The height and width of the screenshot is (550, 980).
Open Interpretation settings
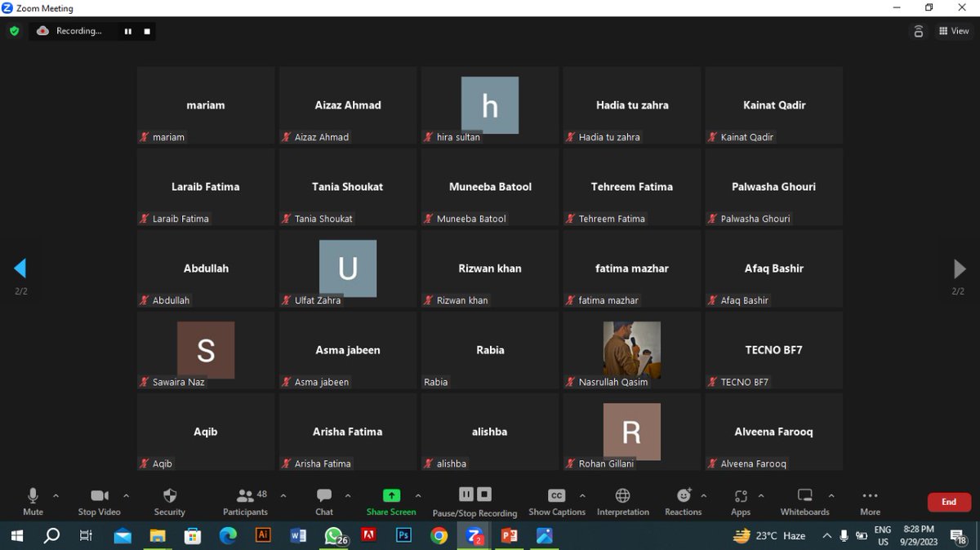click(x=622, y=501)
